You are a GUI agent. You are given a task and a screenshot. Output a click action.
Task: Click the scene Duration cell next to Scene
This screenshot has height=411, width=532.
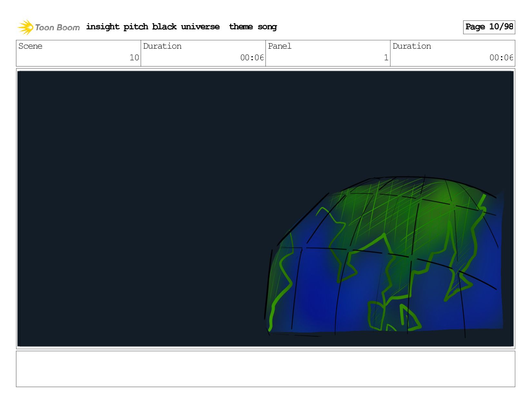[203, 53]
